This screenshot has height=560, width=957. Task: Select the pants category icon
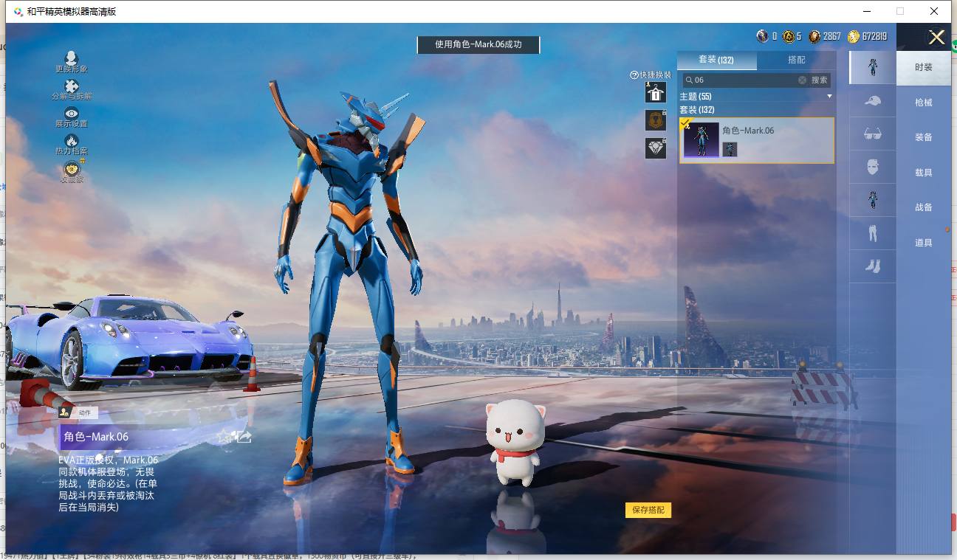tap(873, 234)
